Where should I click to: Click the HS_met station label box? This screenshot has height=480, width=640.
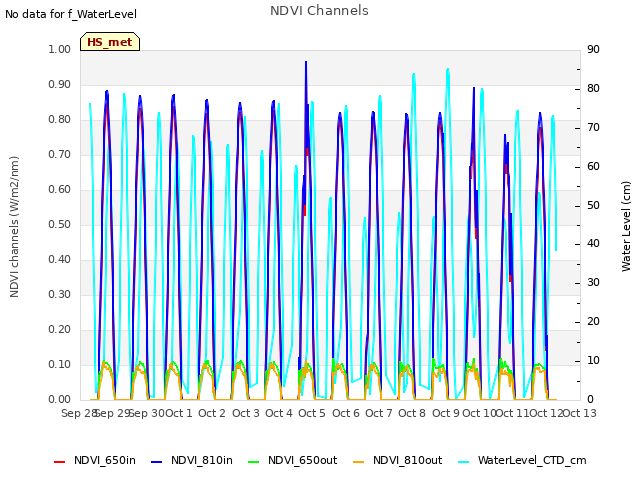[x=110, y=42]
